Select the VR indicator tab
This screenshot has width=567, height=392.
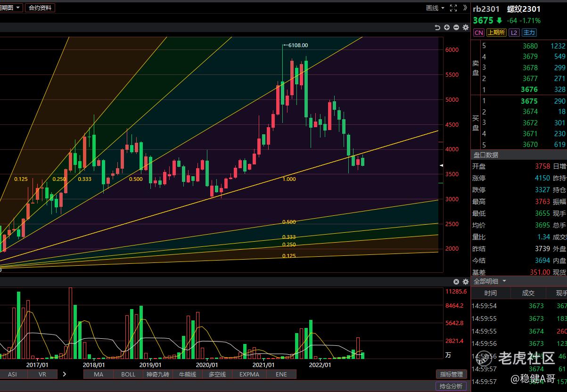[x=42, y=374]
